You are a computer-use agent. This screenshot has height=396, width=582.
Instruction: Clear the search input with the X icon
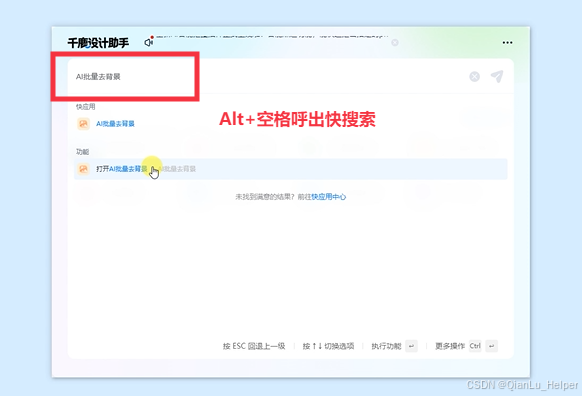[474, 76]
